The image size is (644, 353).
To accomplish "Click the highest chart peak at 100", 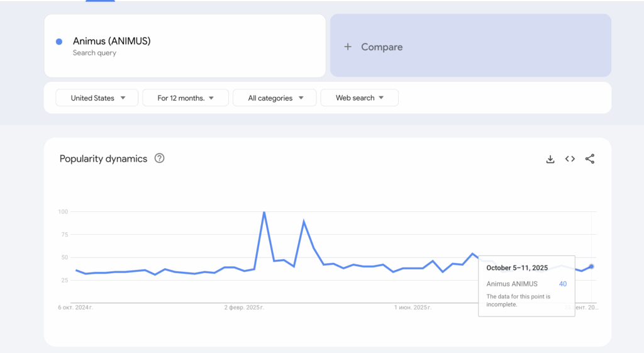I will [264, 213].
